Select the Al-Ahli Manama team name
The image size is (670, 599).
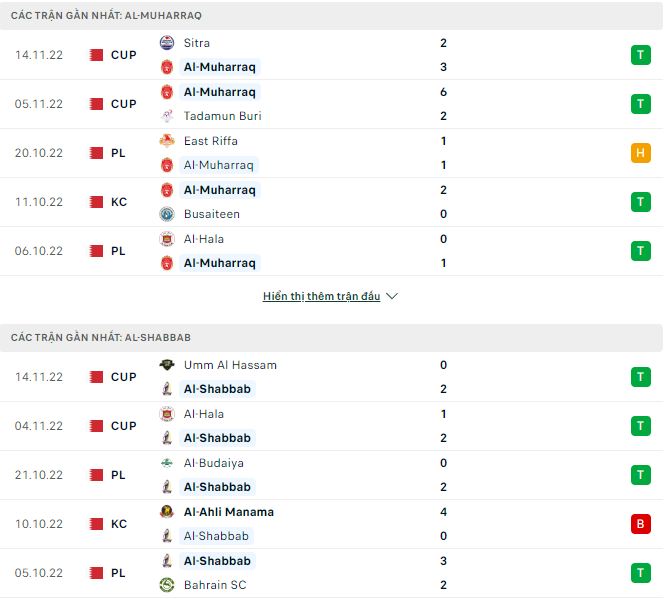(x=229, y=513)
